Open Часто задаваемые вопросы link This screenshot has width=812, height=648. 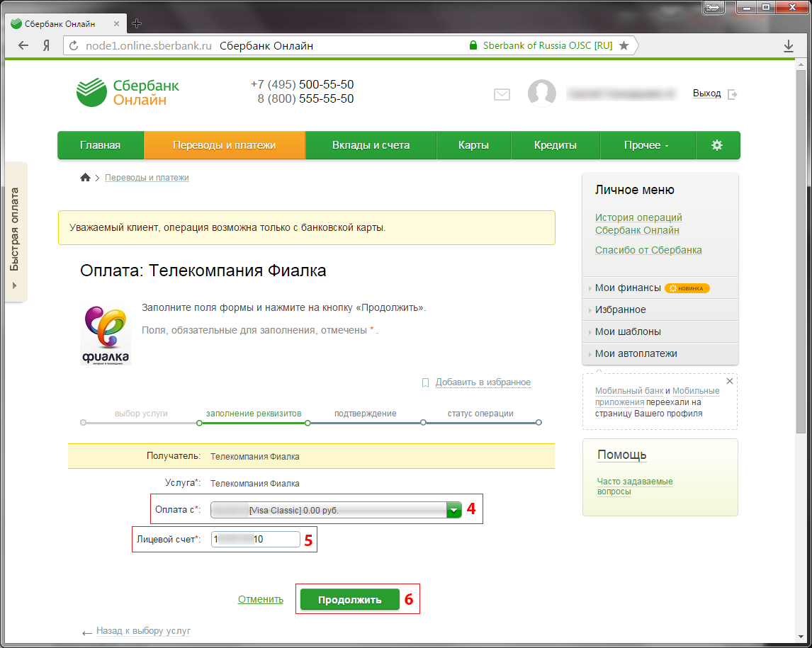pyautogui.click(x=635, y=486)
